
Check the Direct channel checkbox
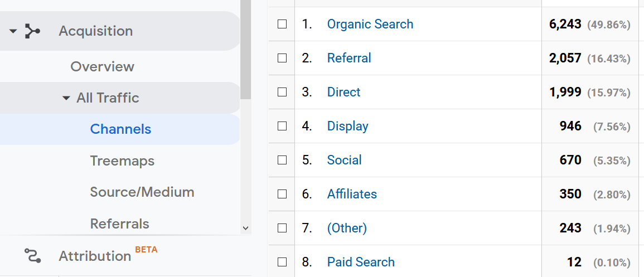pos(282,92)
